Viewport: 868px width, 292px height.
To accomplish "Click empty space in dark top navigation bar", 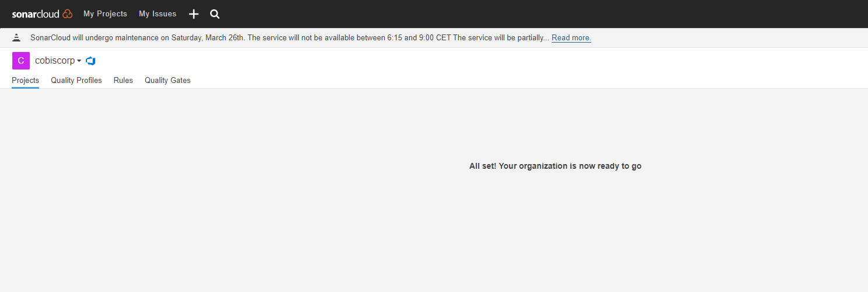I will pyautogui.click(x=525, y=14).
